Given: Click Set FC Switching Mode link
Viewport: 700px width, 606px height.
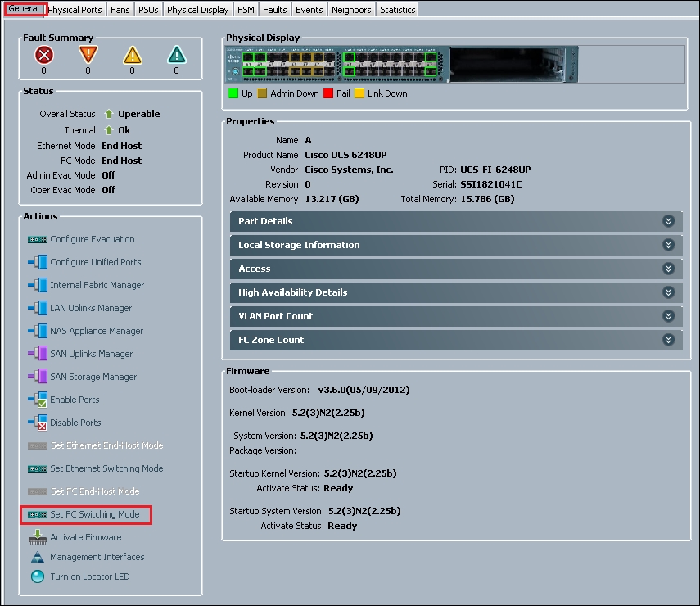Looking at the screenshot, I should coord(95,514).
